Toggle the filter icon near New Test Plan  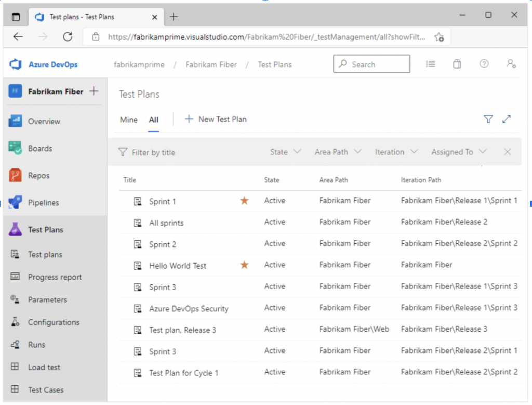[488, 119]
